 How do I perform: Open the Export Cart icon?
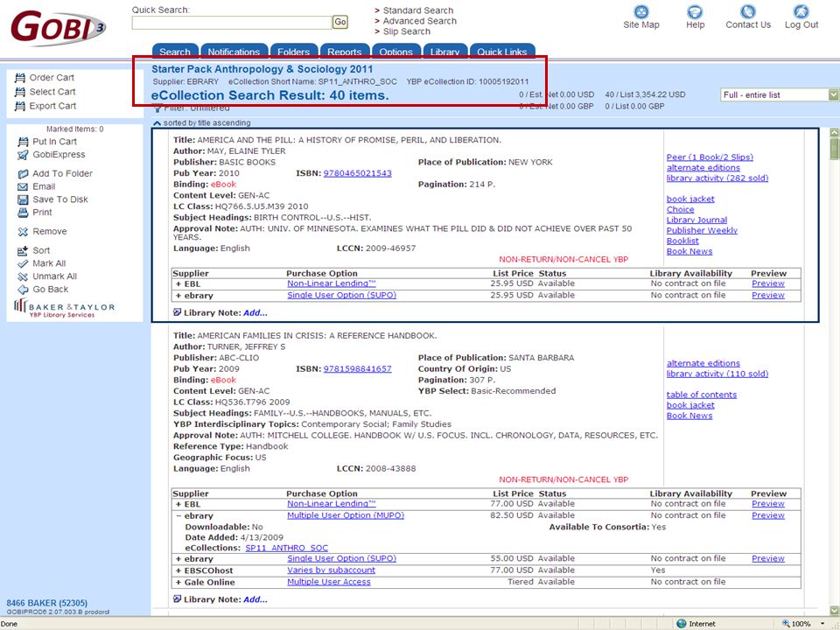(x=20, y=106)
